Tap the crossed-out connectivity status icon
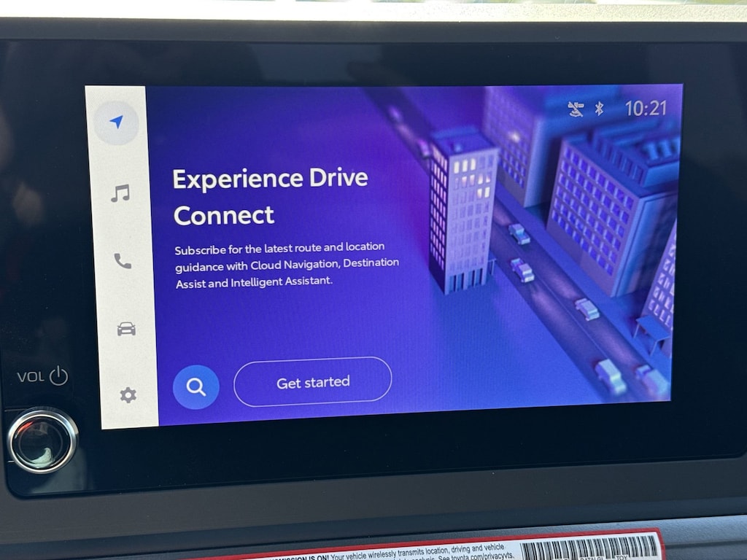Viewport: 747px width, 560px height. (576, 109)
